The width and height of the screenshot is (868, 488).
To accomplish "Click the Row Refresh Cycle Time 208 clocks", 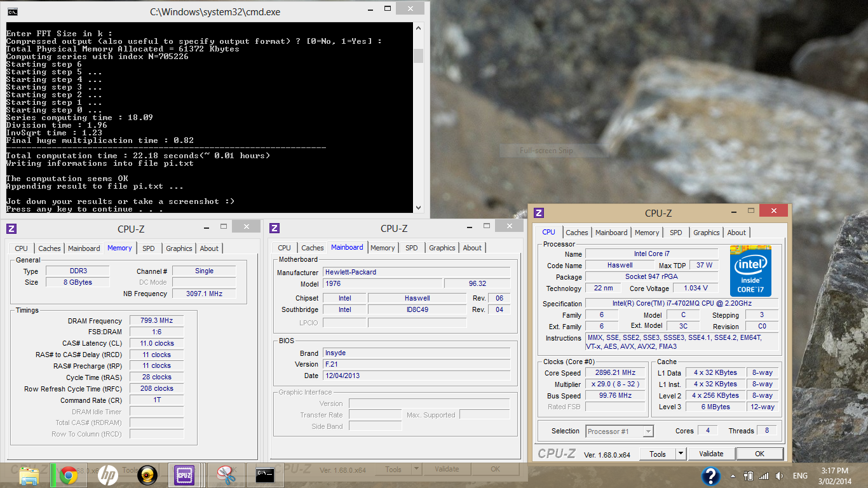I will click(156, 388).
